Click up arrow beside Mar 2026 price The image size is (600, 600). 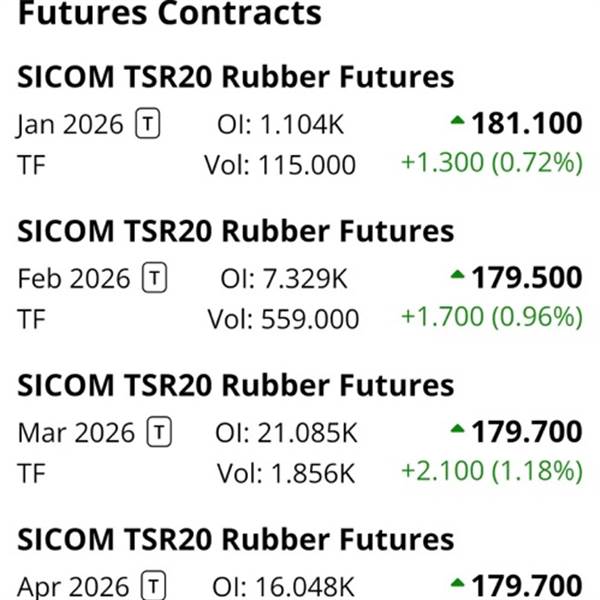(458, 430)
